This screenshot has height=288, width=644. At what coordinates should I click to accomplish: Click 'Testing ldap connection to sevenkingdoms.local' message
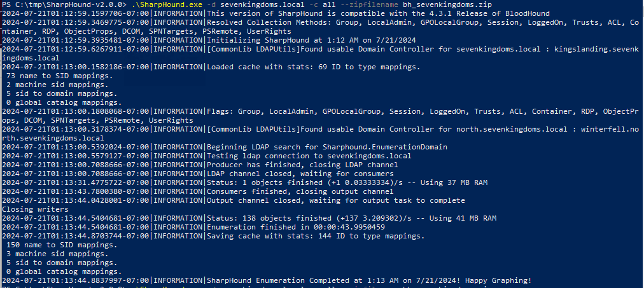[x=309, y=155]
